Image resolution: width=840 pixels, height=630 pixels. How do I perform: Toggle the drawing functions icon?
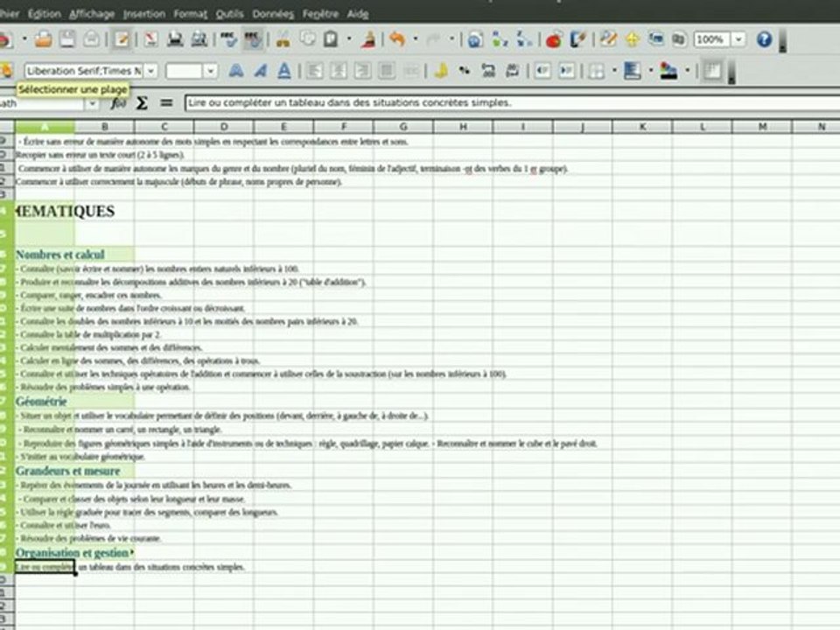click(x=578, y=39)
